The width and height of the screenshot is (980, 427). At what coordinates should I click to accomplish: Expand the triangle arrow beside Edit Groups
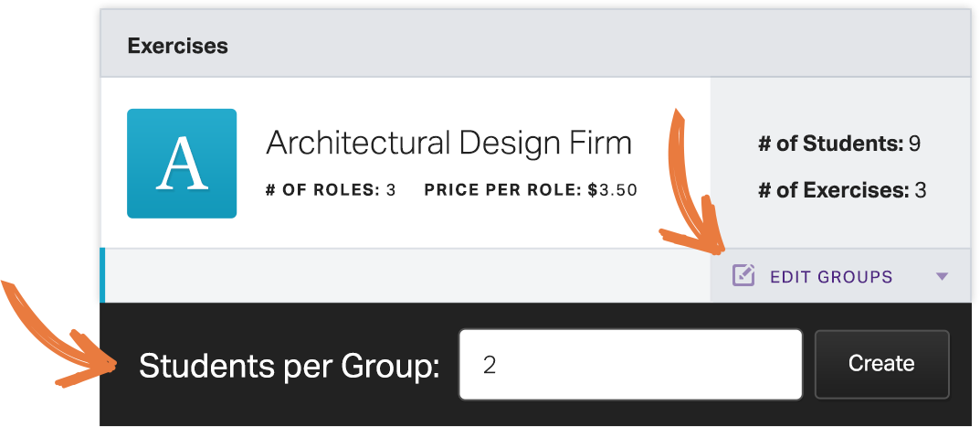(943, 276)
